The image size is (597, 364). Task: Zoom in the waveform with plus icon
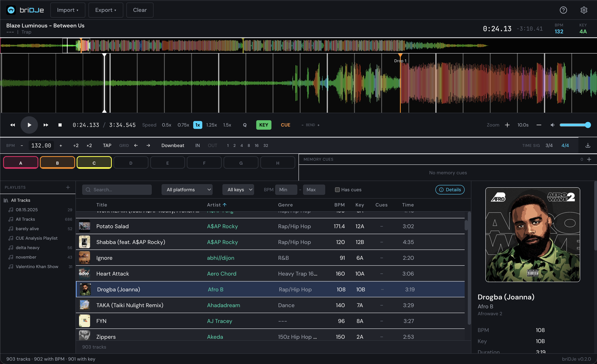[507, 125]
